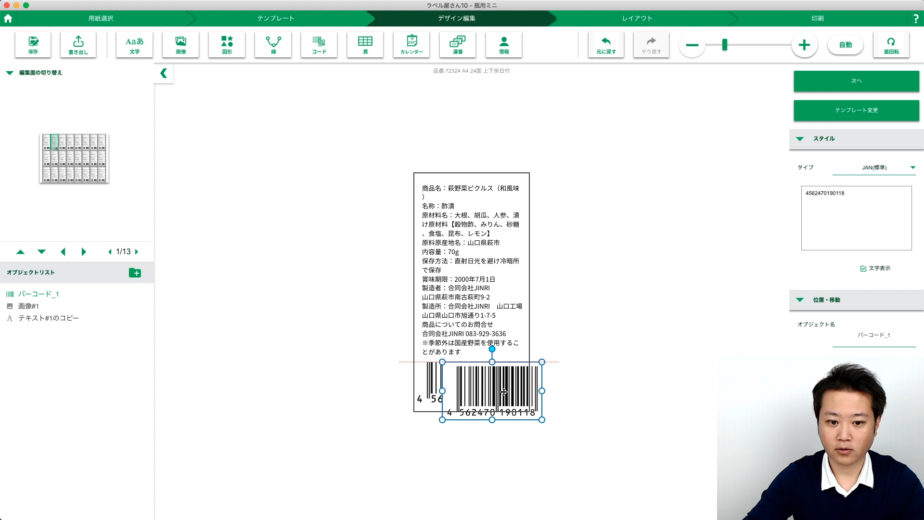Insert a カレンダー (calendar) object
This screenshot has width=924, height=520.
411,44
